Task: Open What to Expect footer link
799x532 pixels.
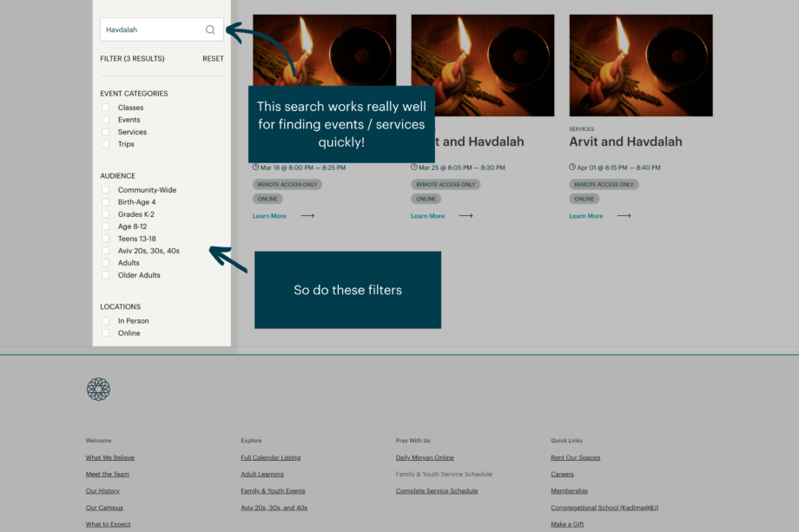Action: click(108, 524)
